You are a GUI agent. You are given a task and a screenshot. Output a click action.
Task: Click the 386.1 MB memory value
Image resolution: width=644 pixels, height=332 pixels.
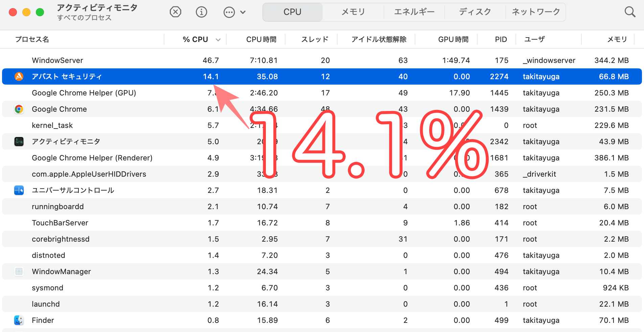click(612, 158)
